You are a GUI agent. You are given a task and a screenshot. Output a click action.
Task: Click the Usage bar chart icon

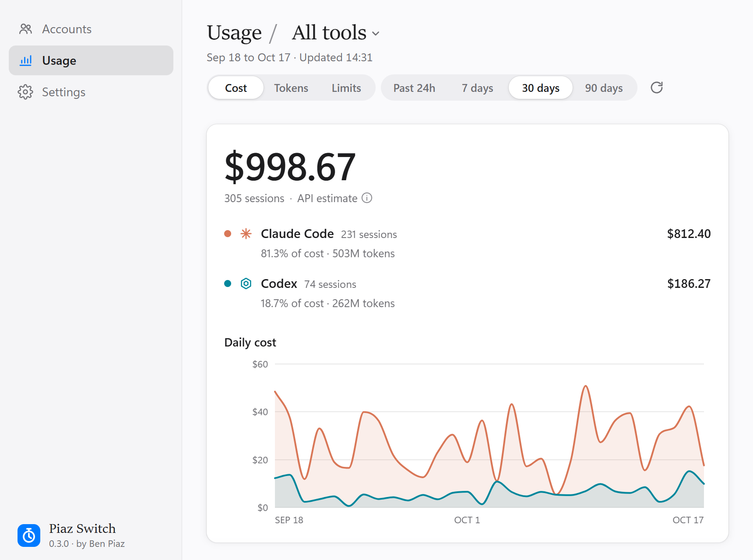pos(26,60)
